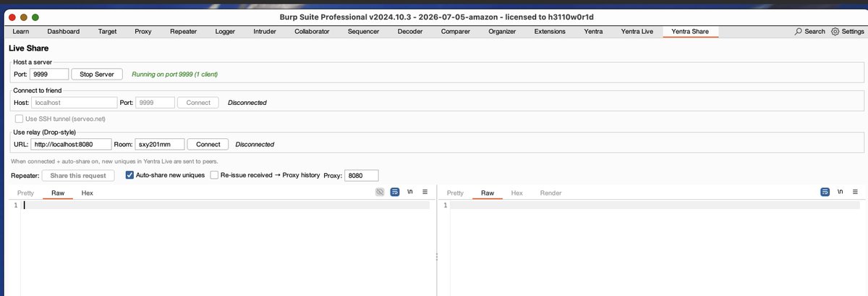Click the "Running on port 9999 (1 client)" status
The width and height of the screenshot is (868, 296).
pos(174,74)
